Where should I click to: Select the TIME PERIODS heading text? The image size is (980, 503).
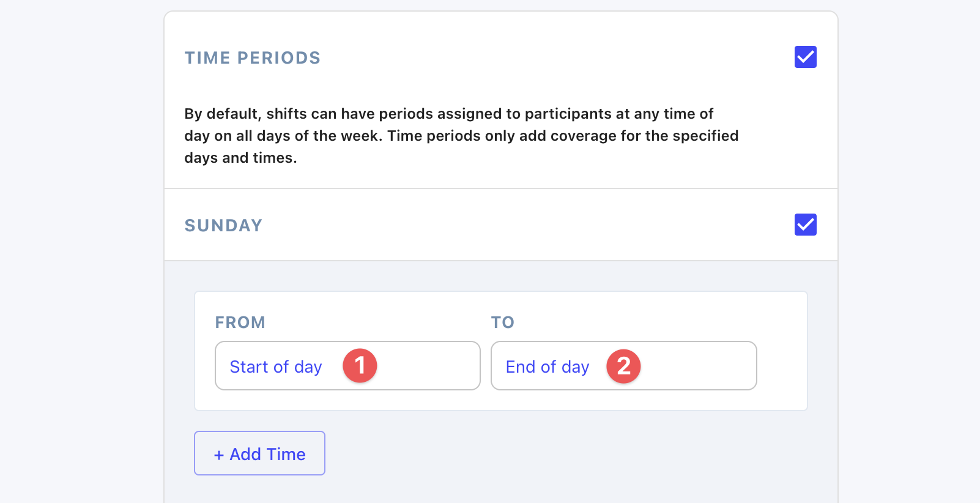(x=252, y=58)
